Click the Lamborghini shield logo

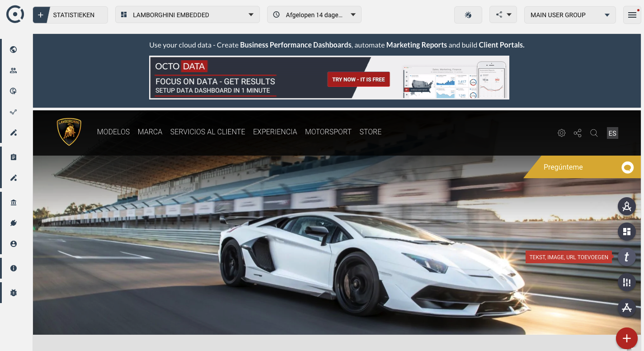pos(69,132)
